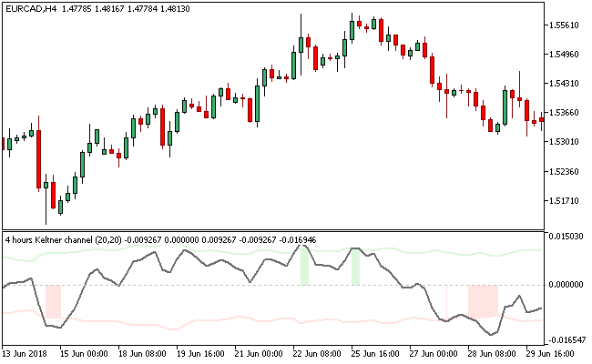Click the 29 Jun 16:00 time label

550,354
